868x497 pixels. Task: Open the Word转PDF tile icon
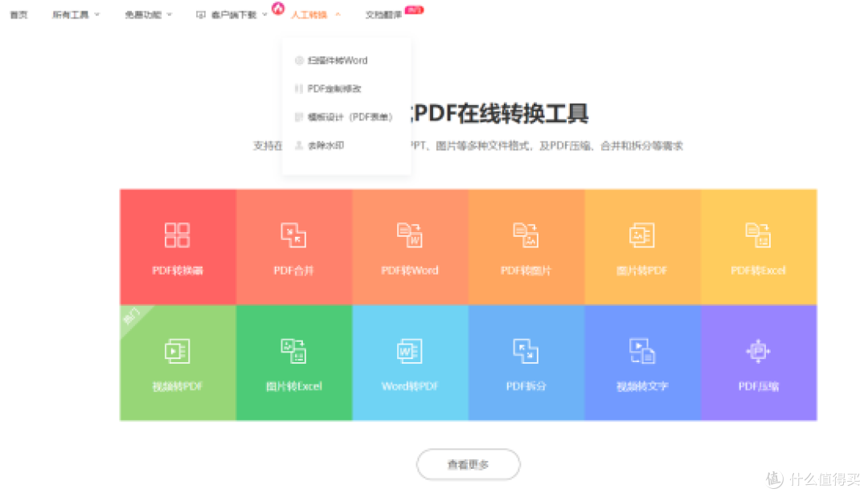(410, 351)
